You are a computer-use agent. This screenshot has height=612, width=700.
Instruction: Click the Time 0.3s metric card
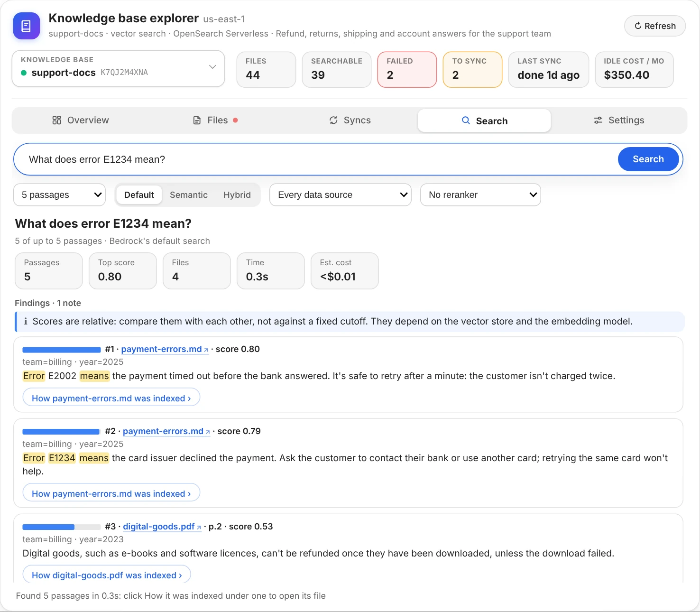click(271, 271)
